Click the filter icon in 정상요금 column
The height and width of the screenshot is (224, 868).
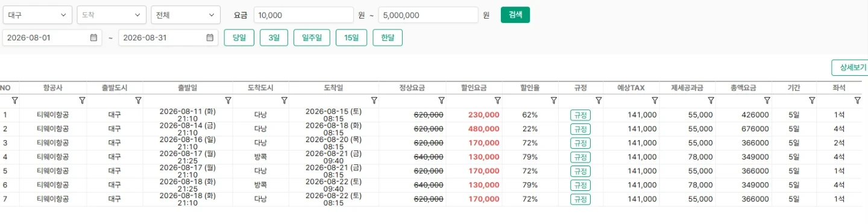[441, 101]
